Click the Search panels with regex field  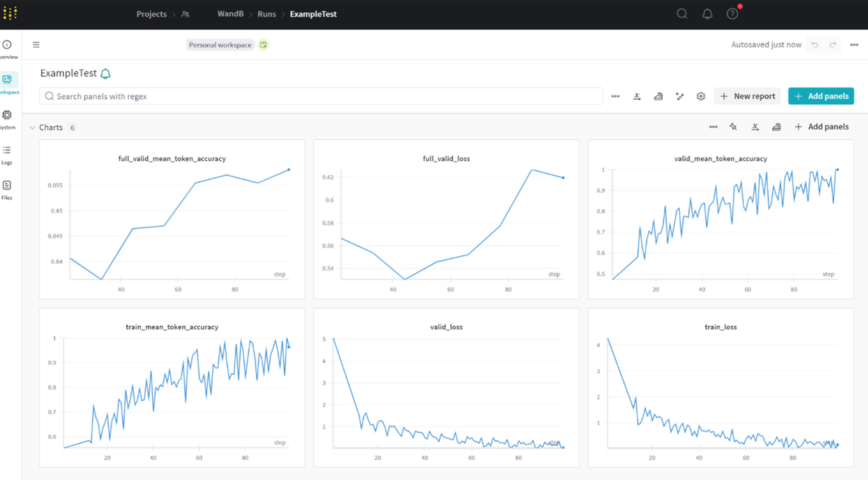320,96
